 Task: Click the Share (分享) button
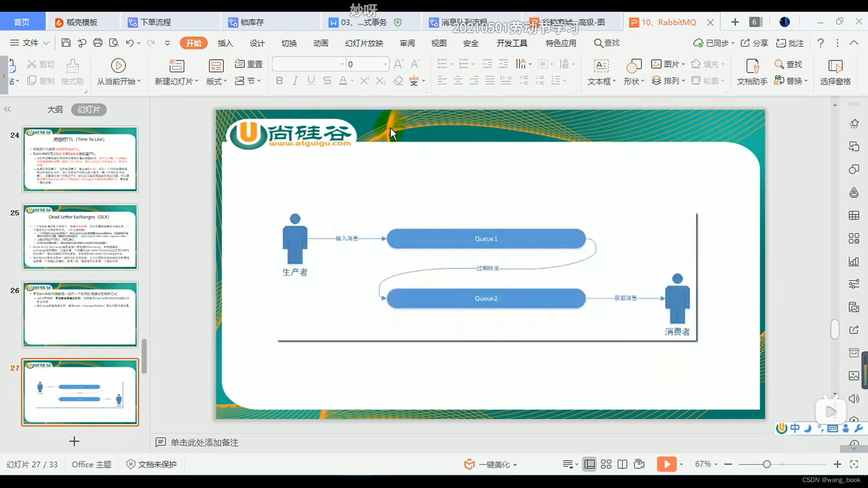pyautogui.click(x=755, y=43)
